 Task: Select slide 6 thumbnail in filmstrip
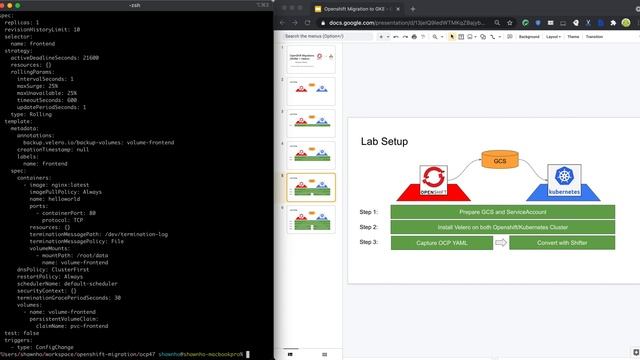(x=311, y=219)
